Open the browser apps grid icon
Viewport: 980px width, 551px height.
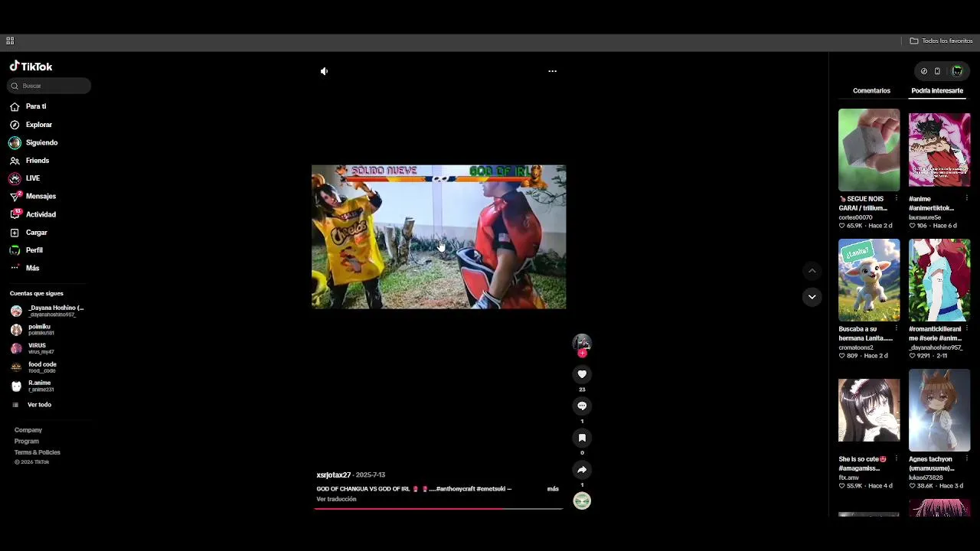tap(10, 41)
